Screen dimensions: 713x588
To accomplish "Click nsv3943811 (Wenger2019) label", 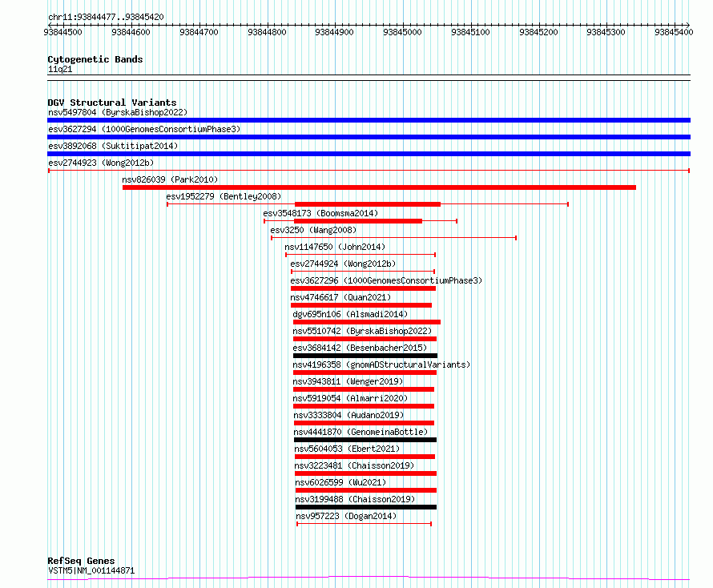I will coord(348,381).
